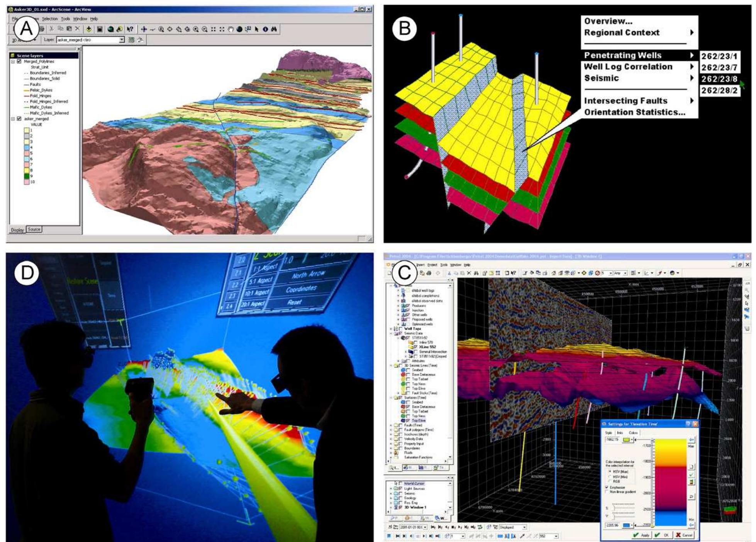Click the Delete X icon in ArcScene toolbar
The image size is (756, 542).
[77, 29]
